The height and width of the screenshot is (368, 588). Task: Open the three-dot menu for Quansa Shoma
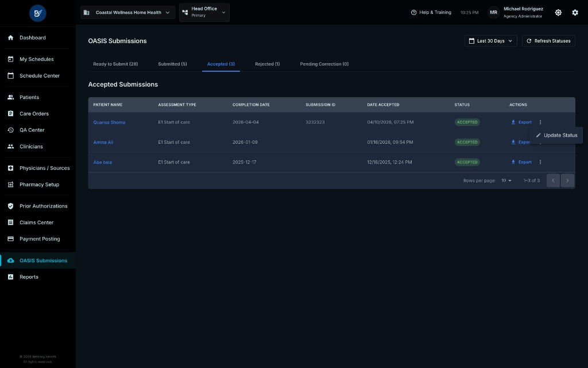point(540,122)
